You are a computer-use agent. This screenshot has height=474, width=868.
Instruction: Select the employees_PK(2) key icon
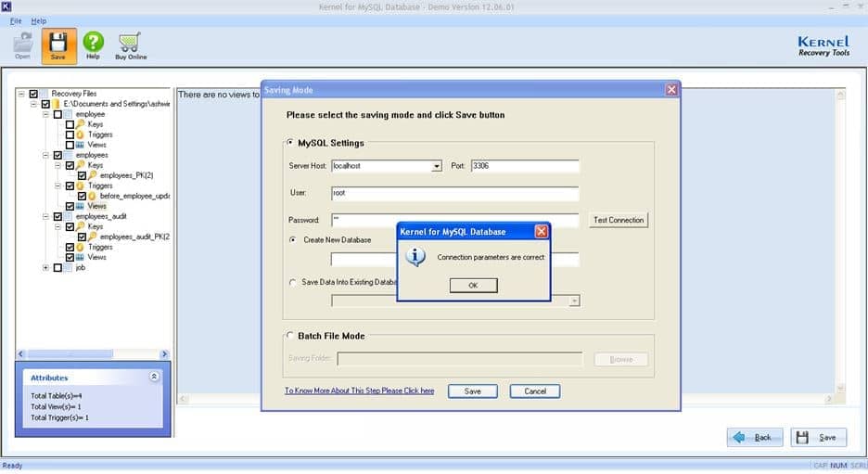(93, 175)
